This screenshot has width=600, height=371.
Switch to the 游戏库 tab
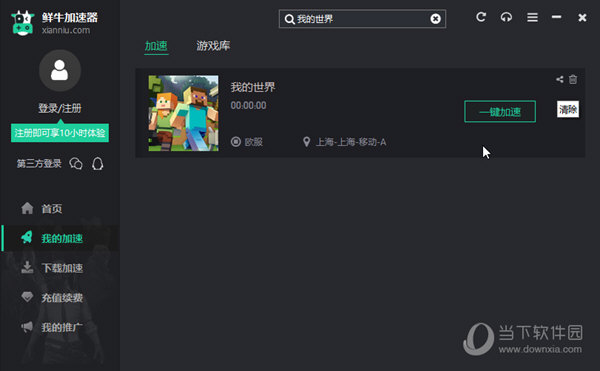tap(213, 46)
